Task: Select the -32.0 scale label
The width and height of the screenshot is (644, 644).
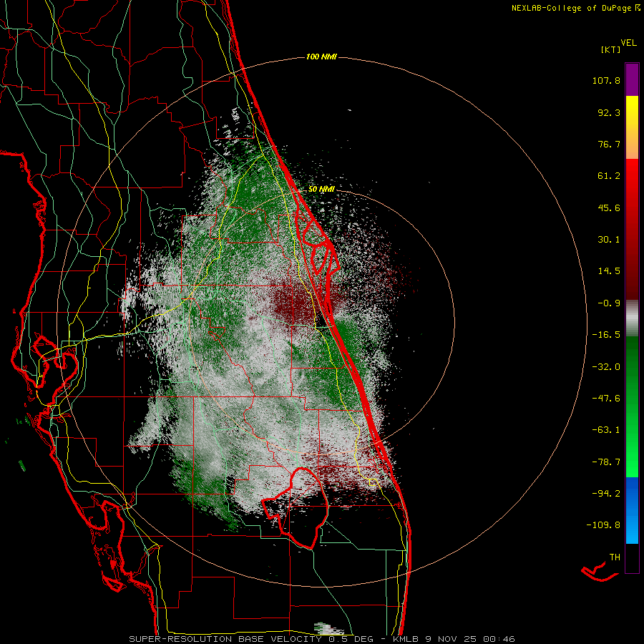Action: pos(606,367)
